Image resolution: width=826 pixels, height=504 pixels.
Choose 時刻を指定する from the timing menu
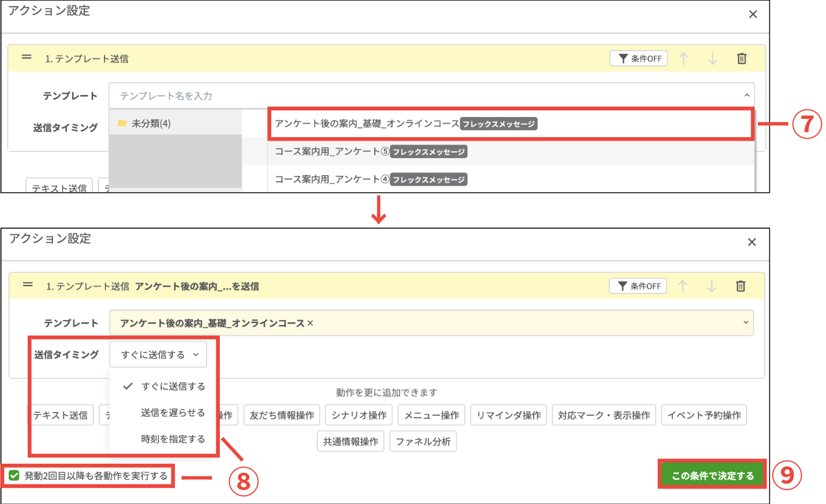(172, 439)
